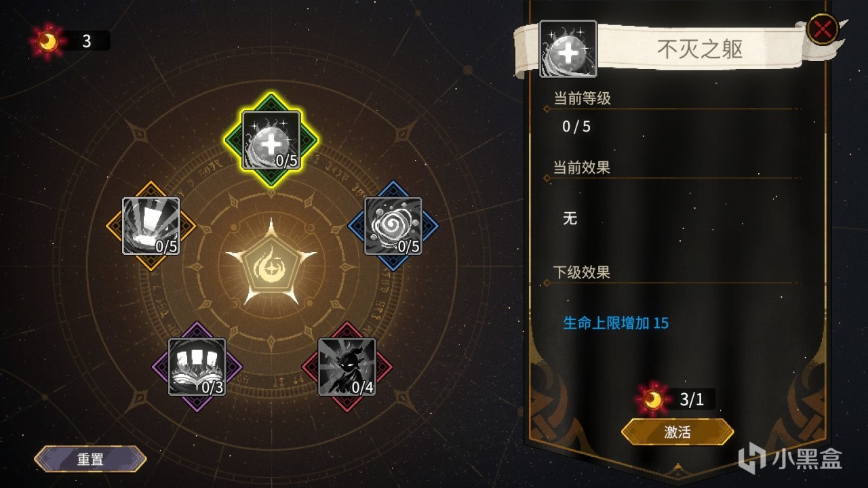
Task: Click the 不灭之躯 skill title banner
Action: point(700,49)
